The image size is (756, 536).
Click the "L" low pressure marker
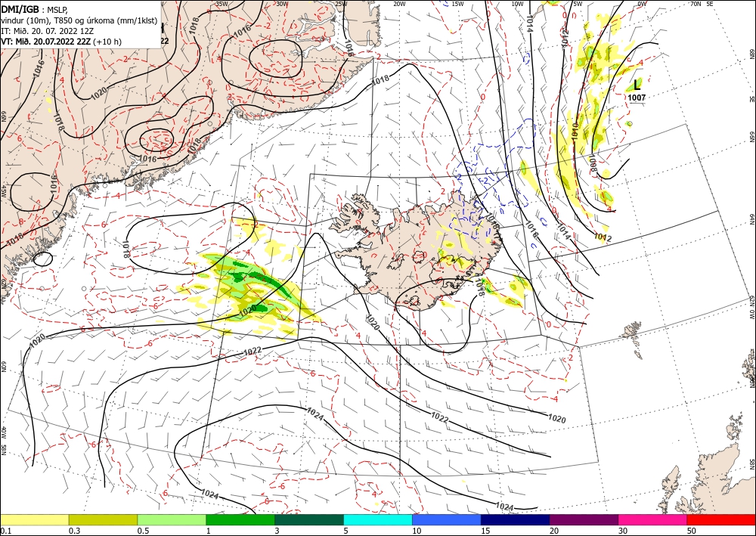pos(637,85)
